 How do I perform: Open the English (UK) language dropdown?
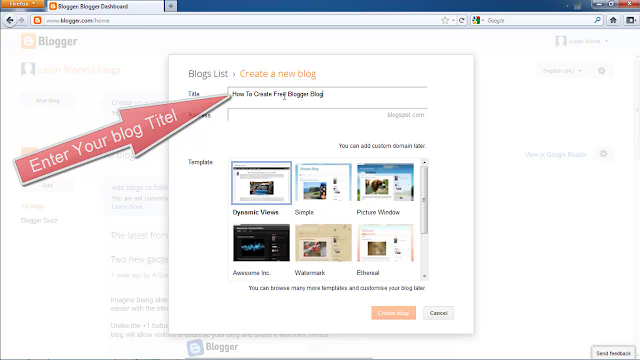(562, 71)
